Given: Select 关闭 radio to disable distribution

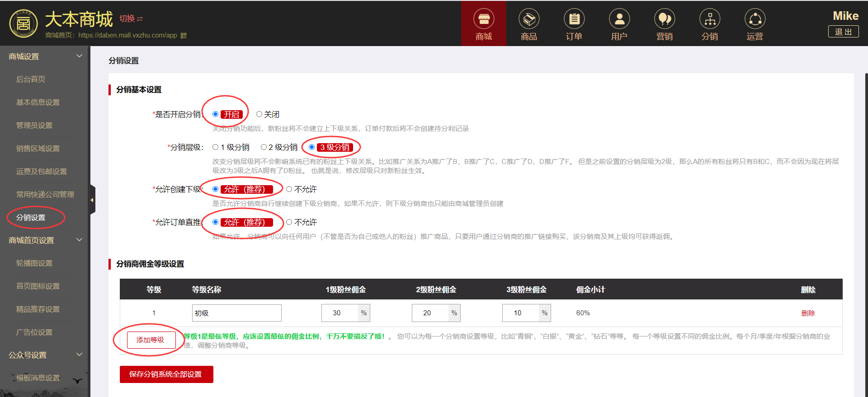Looking at the screenshot, I should click(x=259, y=114).
